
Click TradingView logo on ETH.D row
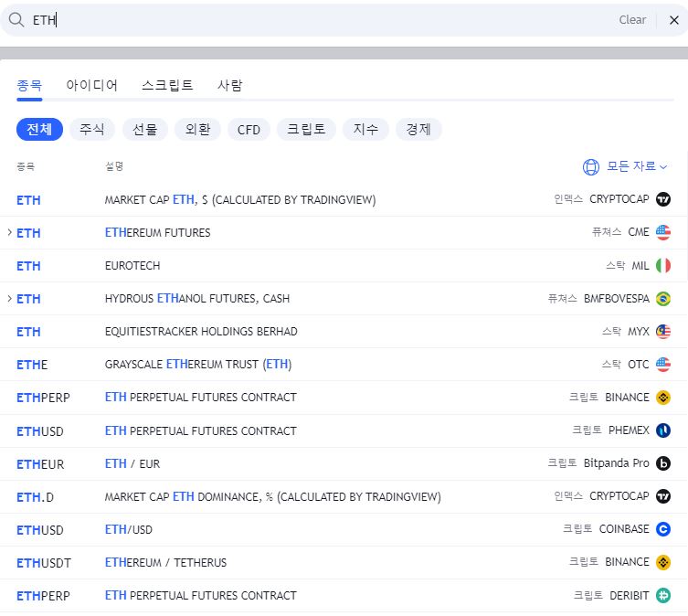coord(663,496)
